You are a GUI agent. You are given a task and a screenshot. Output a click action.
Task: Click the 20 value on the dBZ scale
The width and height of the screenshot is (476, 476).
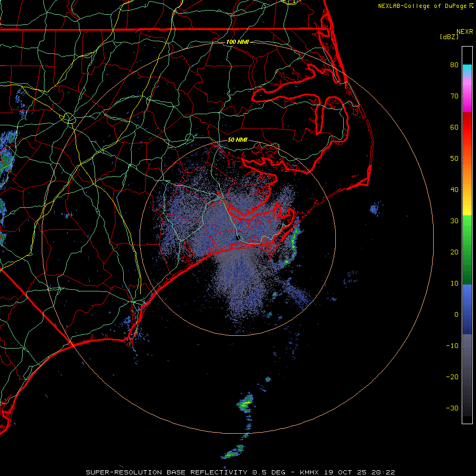(454, 252)
